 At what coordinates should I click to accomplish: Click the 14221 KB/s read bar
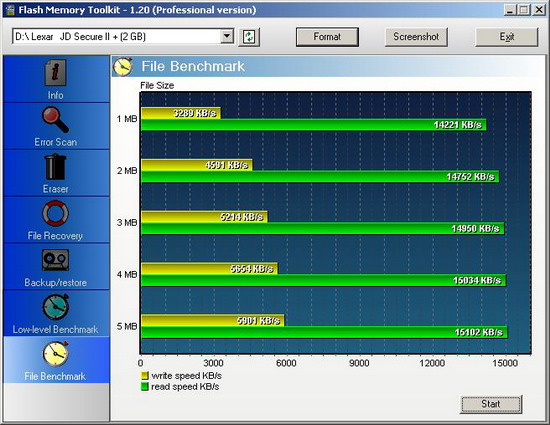click(314, 125)
